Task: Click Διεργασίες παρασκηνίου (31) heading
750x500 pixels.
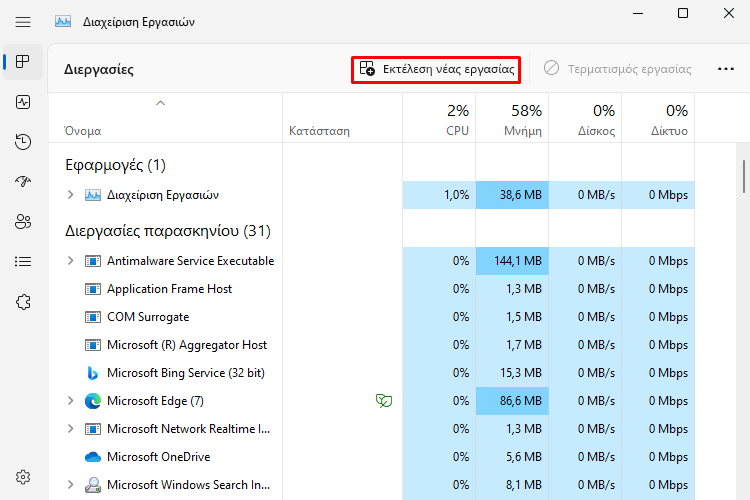Action: pyautogui.click(x=168, y=231)
